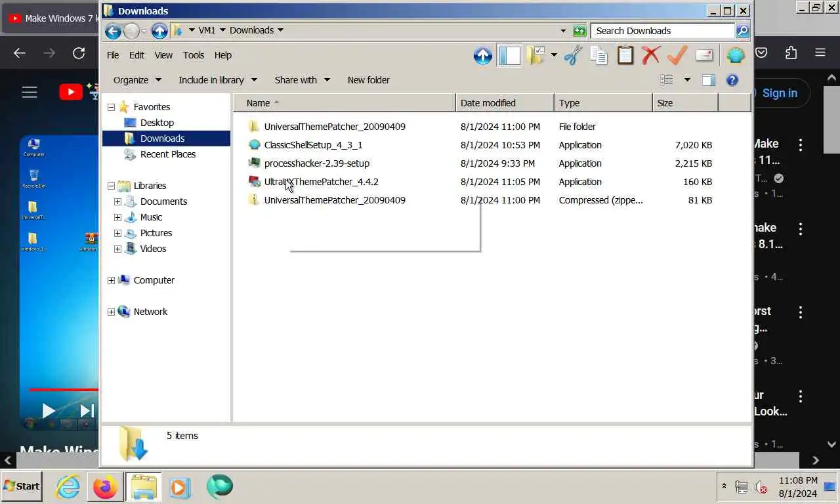Collapse the Favorites tree group

111,107
